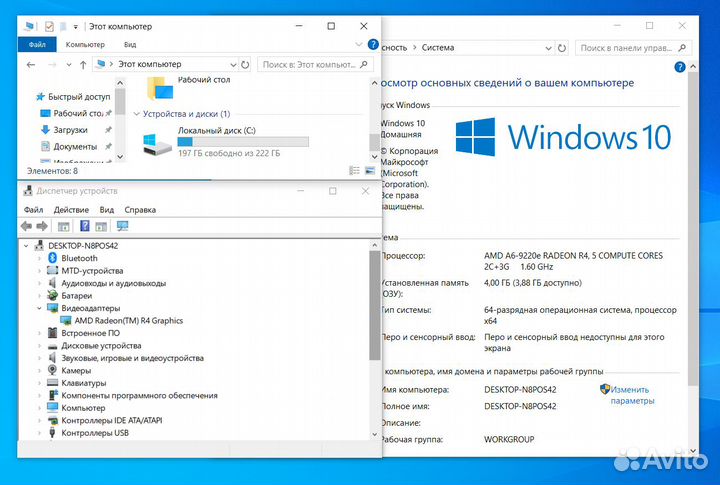The image size is (720, 485).
Task: Click the properties checkmark icon in Explorer title bar
Action: [x=49, y=27]
